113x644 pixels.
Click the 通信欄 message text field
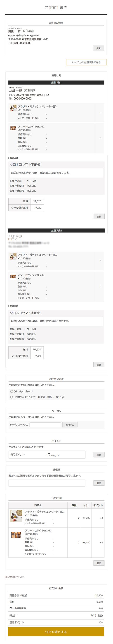point(47,483)
